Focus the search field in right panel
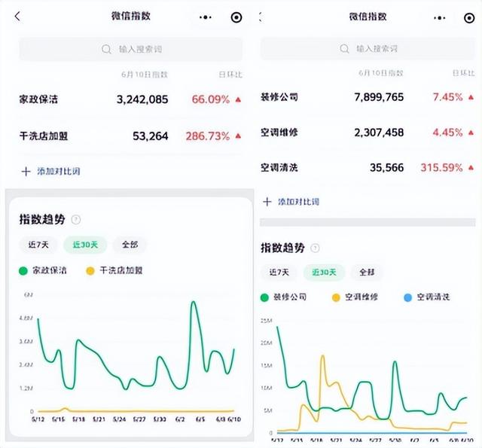Screen dimensions: 482x448 [368, 49]
